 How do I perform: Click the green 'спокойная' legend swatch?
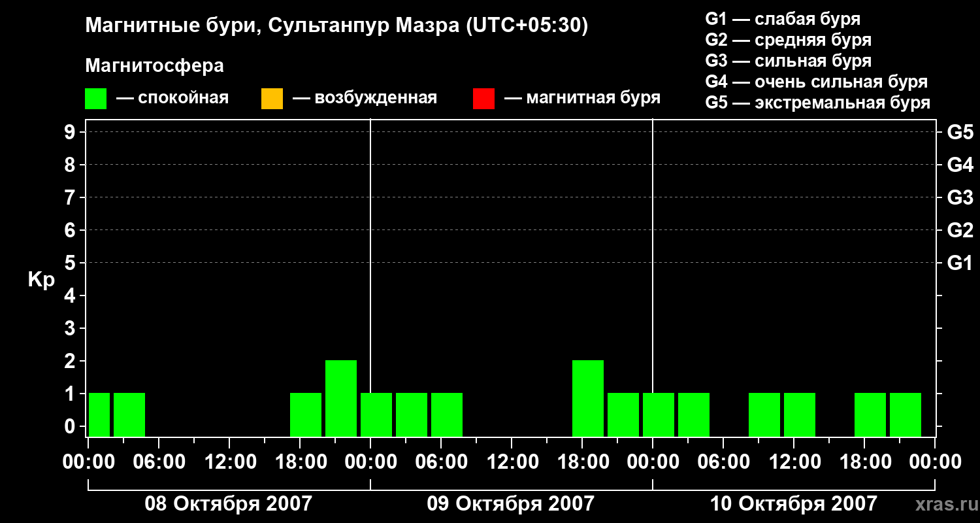(x=96, y=99)
